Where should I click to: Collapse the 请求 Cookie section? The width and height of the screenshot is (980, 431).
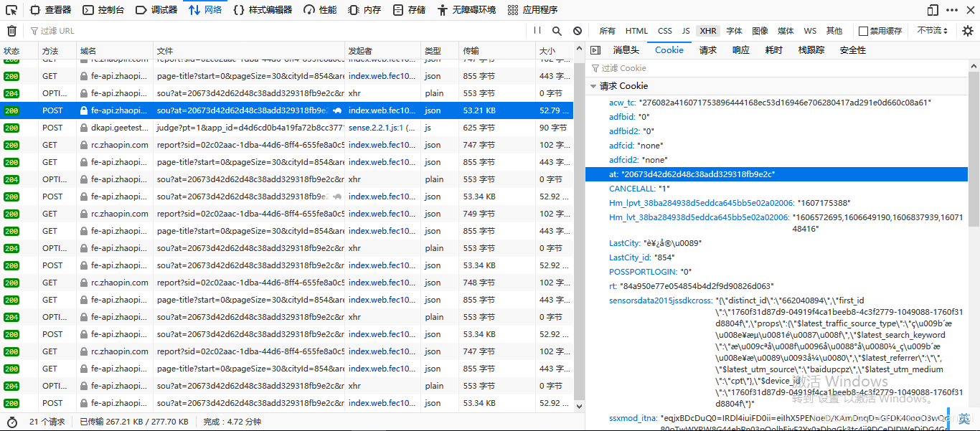click(593, 86)
